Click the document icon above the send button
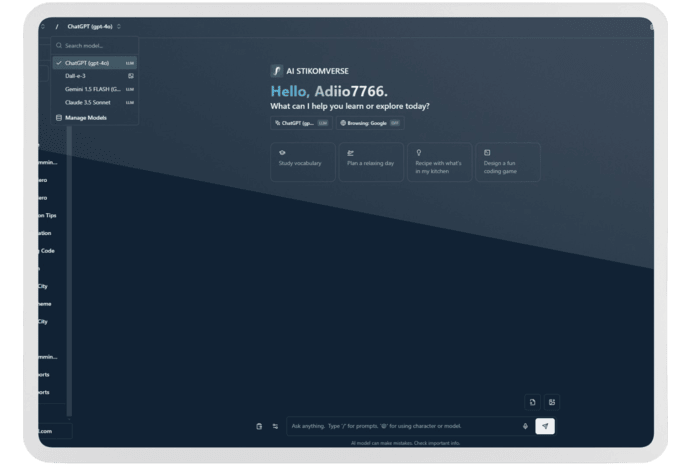The image size is (691, 470). [x=532, y=402]
